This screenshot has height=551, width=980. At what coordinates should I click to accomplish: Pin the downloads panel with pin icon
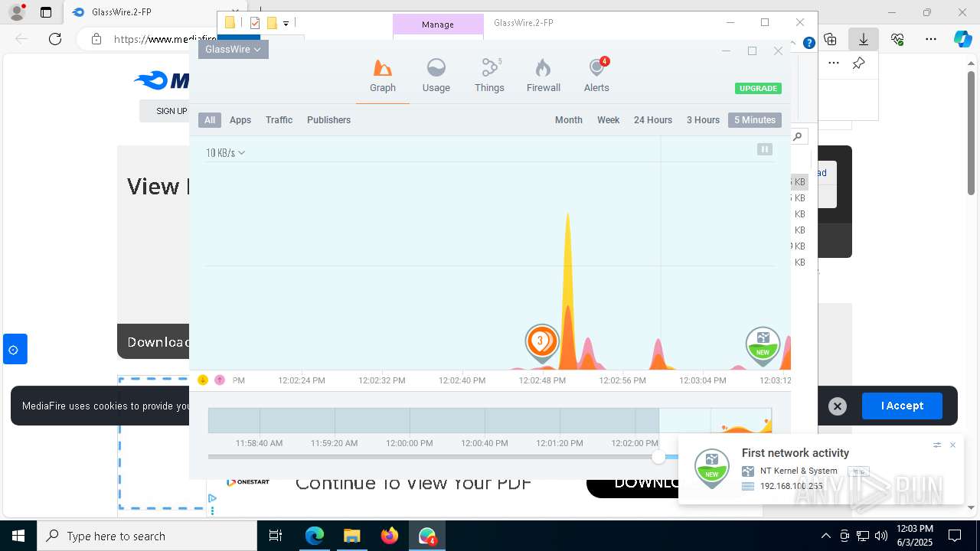859,64
